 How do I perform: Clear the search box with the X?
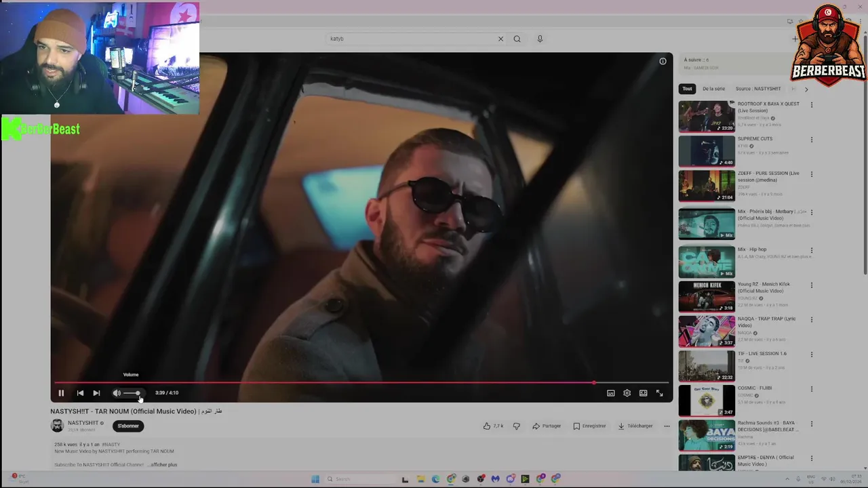[x=500, y=39]
